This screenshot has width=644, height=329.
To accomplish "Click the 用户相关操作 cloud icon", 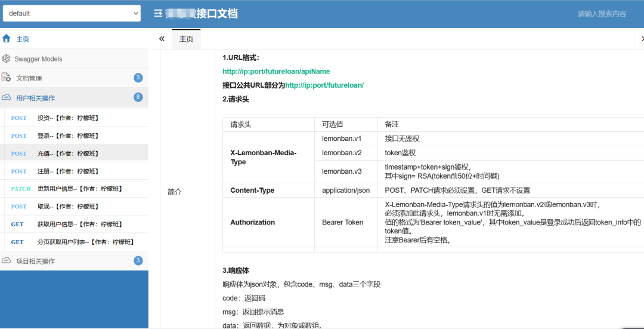I will pos(6,98).
